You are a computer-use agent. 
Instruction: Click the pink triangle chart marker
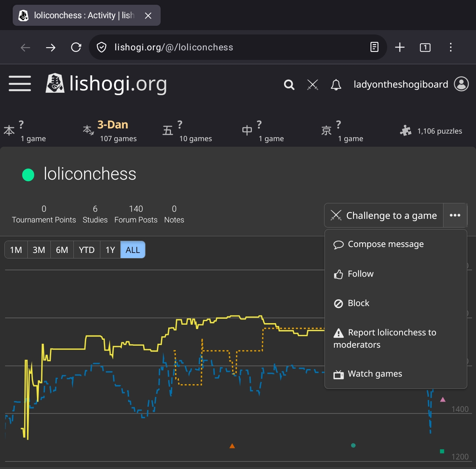tap(443, 400)
